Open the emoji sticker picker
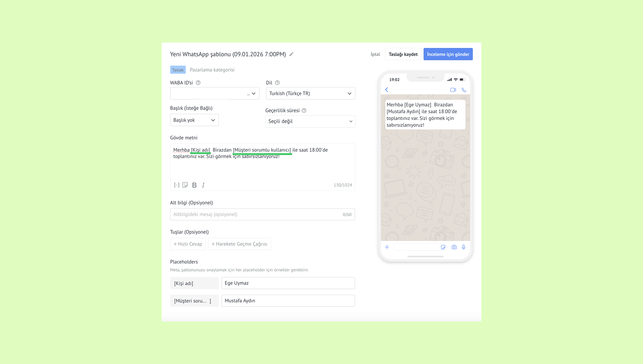Viewport: 643px width, 364px height. [185, 185]
